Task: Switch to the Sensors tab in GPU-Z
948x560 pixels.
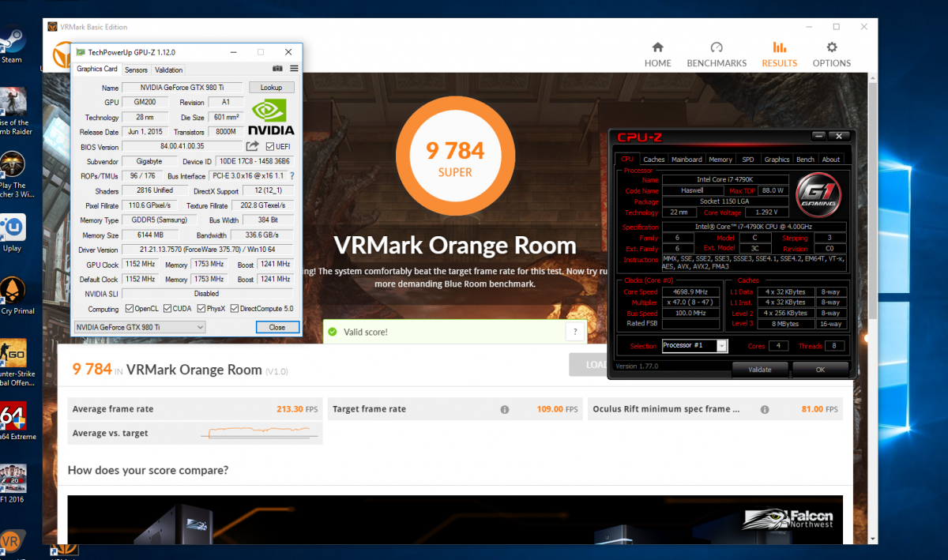Action: click(136, 70)
